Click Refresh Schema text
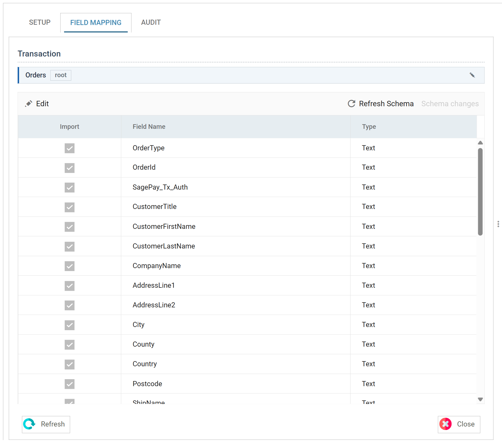Screen dimensions: 502x448 click(x=386, y=104)
